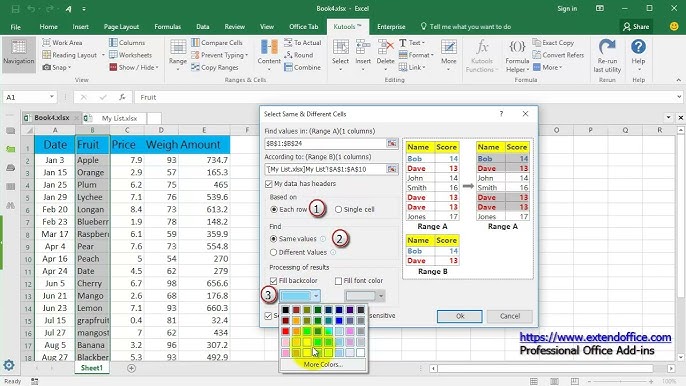Select the Single cell radio button
This screenshot has width=686, height=386.
(338, 210)
